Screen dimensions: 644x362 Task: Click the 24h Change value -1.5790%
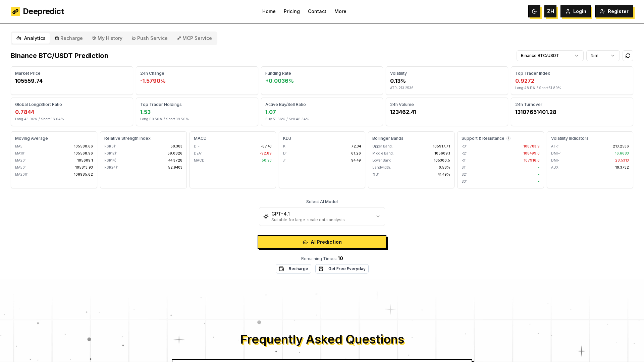point(153,81)
